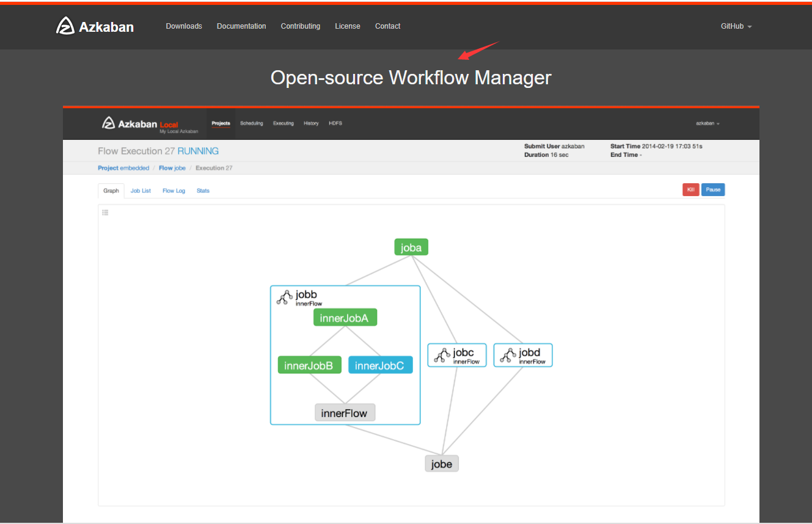Select the innerJobA node
Screen dimensions: 812x524
(x=345, y=318)
